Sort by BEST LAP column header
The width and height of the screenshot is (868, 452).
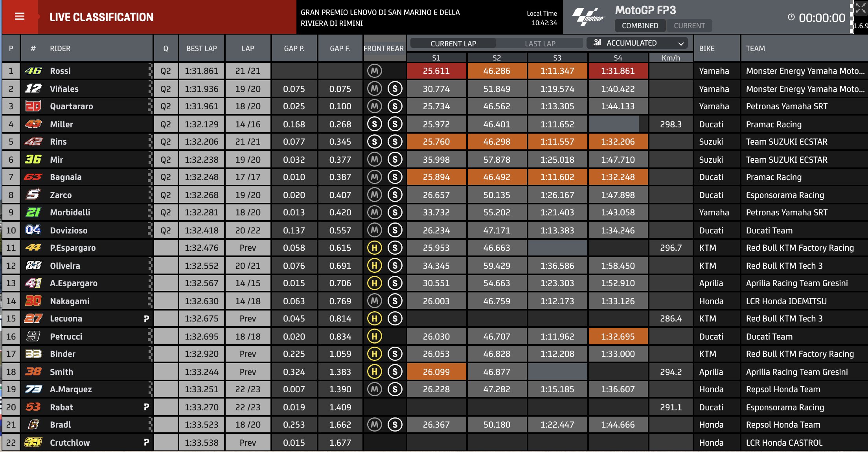point(202,48)
